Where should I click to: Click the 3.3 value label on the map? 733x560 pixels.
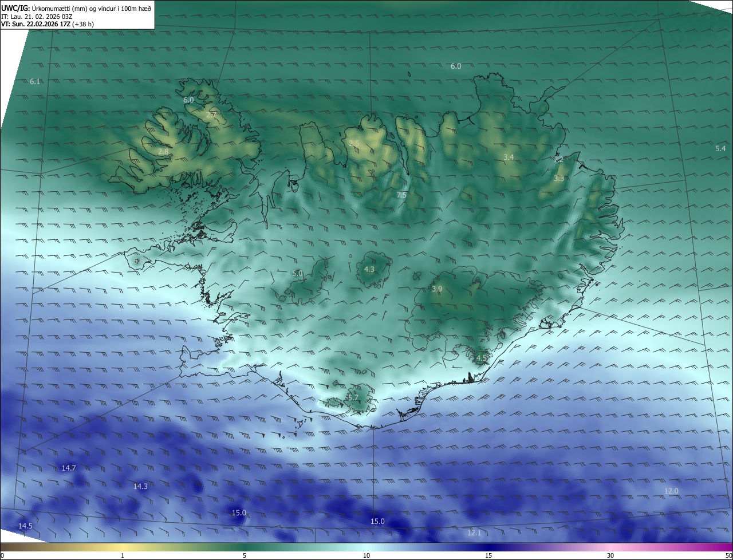coord(559,179)
